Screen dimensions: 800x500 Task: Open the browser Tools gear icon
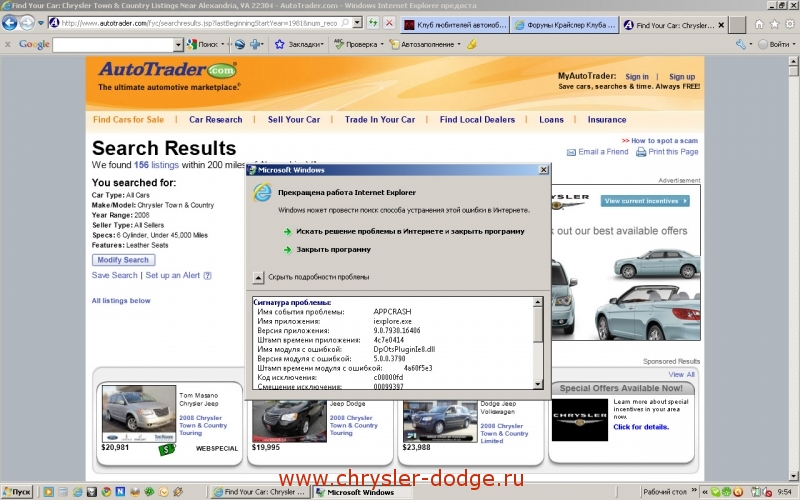(790, 24)
